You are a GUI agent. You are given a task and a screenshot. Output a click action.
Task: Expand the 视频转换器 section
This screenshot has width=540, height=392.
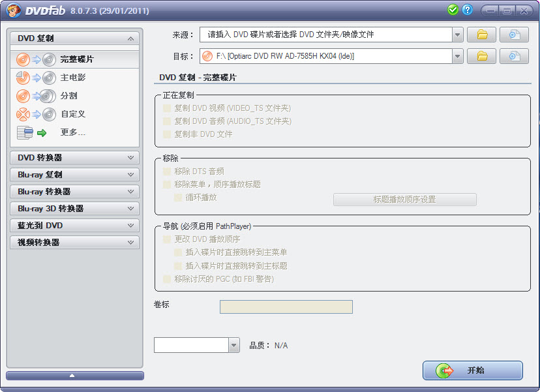[x=75, y=243]
